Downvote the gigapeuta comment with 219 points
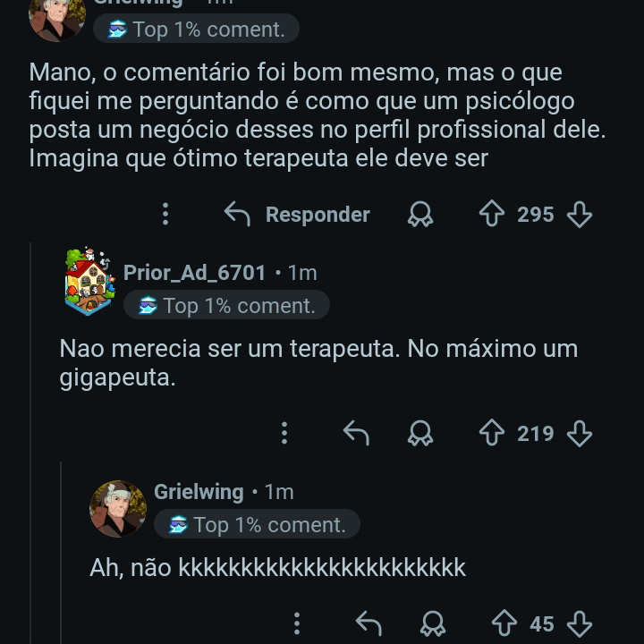This screenshot has width=644, height=644. pyautogui.click(x=580, y=434)
